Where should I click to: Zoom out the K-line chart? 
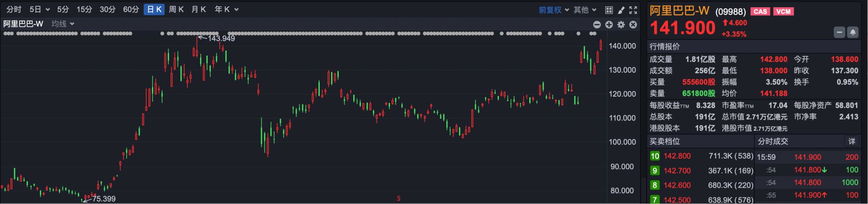click(597, 25)
